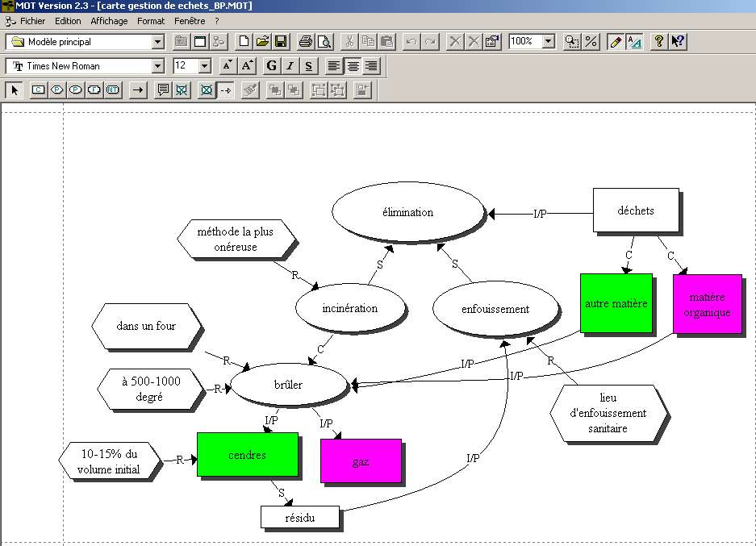Image resolution: width=756 pixels, height=546 pixels.
Task: Choose the fact (F) shape tool
Action: (94, 90)
